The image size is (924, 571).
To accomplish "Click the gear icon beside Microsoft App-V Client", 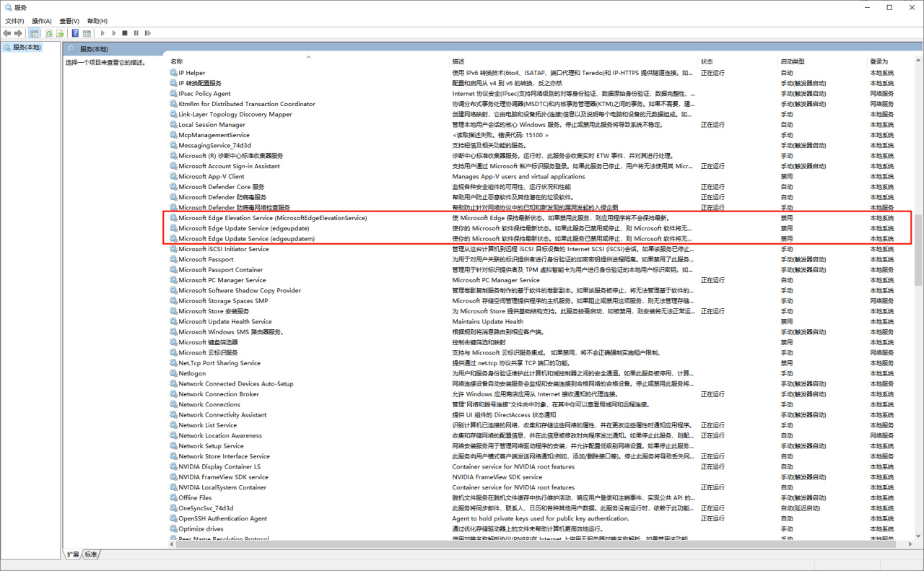I will (173, 176).
